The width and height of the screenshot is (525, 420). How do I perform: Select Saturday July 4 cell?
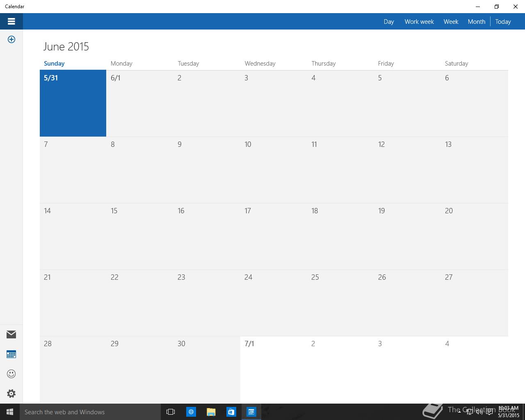click(475, 370)
